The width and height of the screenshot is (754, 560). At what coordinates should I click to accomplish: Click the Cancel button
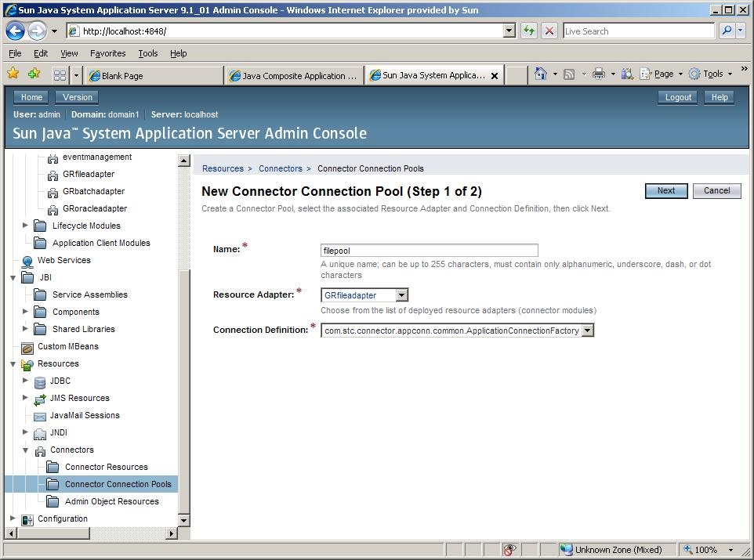coord(716,191)
